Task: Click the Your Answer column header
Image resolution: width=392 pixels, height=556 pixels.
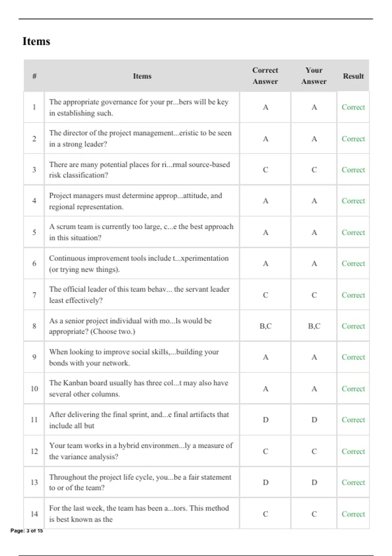Action: click(x=314, y=76)
